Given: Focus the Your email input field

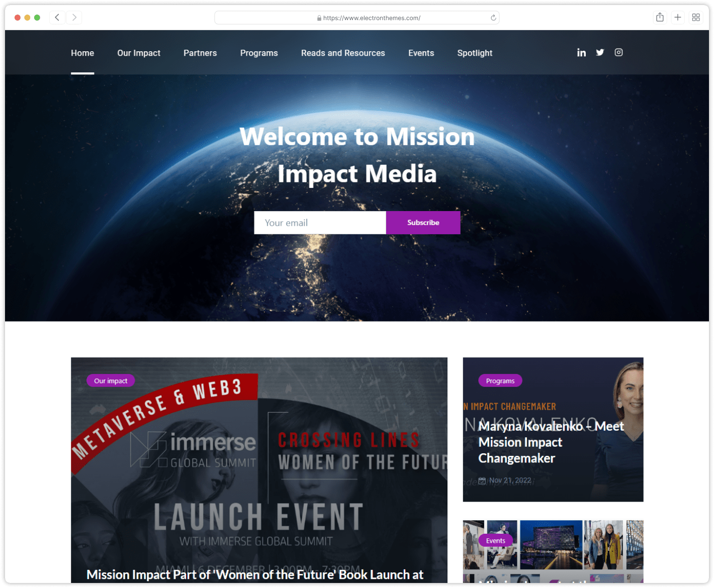Looking at the screenshot, I should point(320,223).
